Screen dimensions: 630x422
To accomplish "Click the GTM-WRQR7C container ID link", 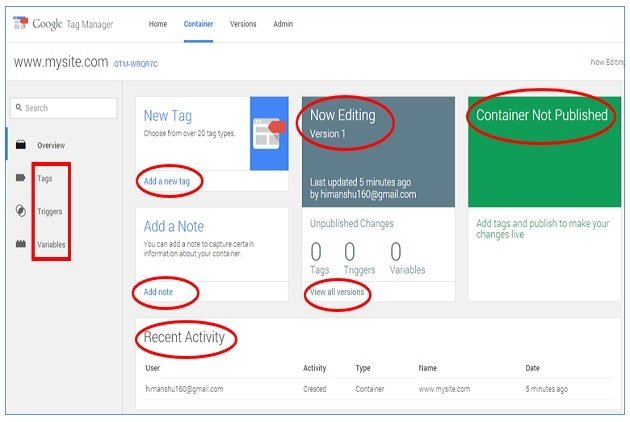I will click(136, 64).
